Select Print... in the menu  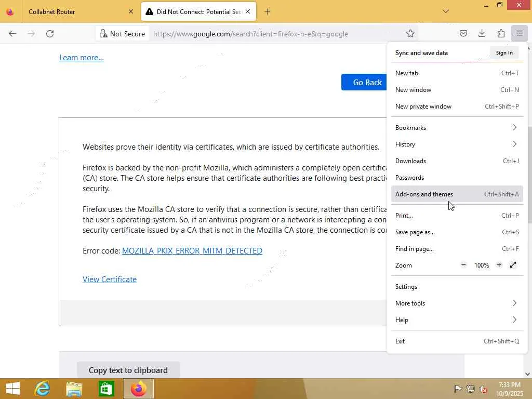[457, 216]
